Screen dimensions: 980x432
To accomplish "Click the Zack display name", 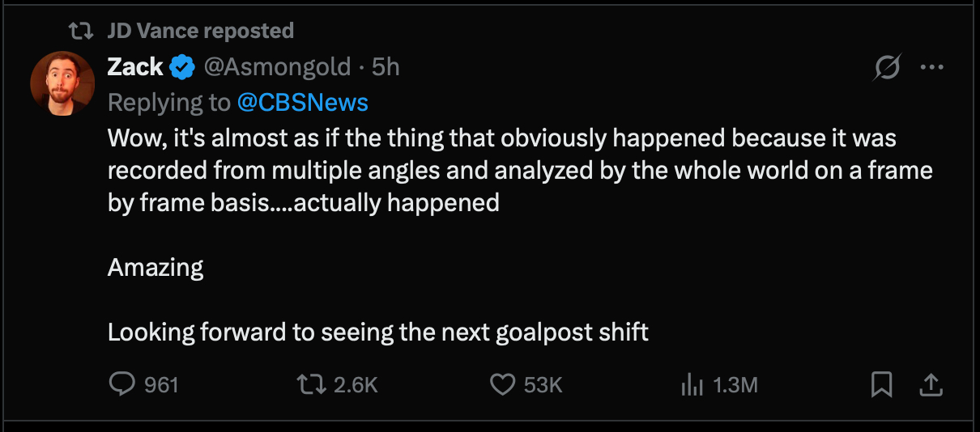I will coord(135,67).
